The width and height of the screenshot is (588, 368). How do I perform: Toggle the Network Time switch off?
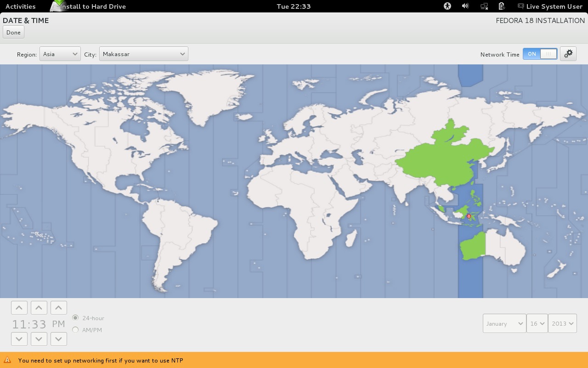click(x=540, y=54)
